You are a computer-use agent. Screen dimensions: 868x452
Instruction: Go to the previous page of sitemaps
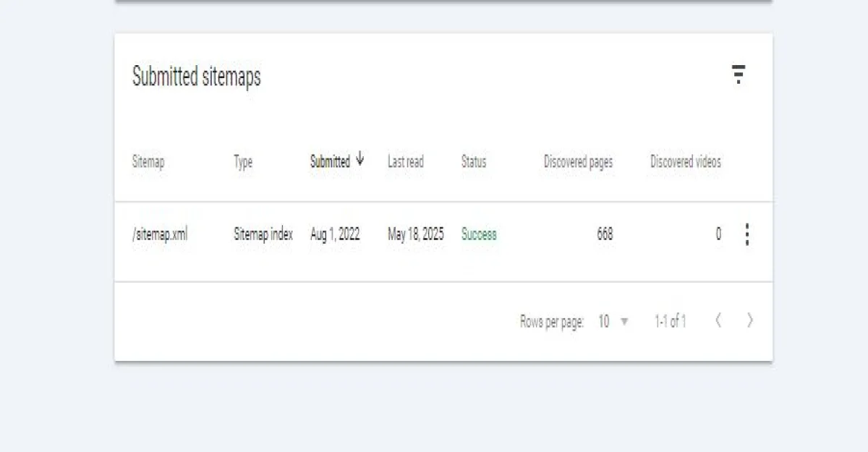click(x=718, y=321)
